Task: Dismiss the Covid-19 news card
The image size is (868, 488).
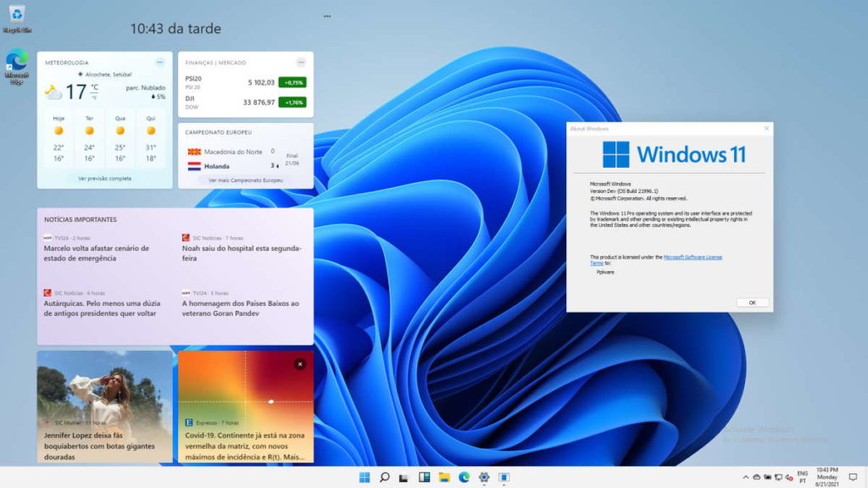Action: tap(300, 364)
